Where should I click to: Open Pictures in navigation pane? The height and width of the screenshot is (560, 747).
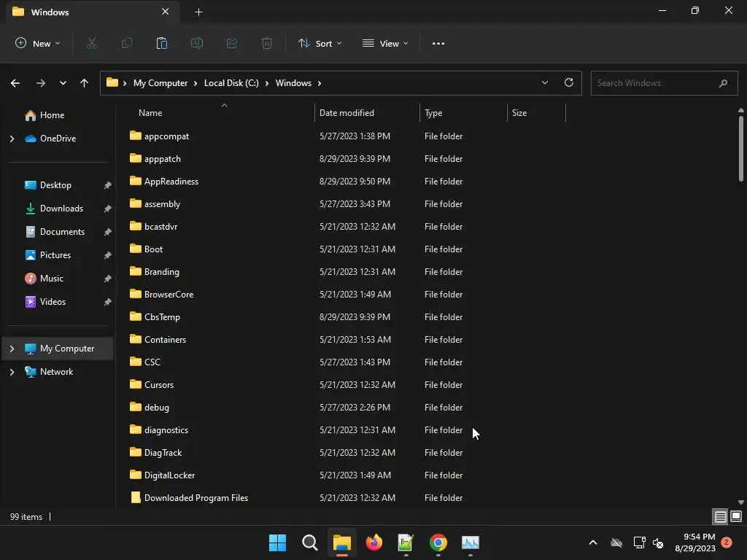coord(55,255)
